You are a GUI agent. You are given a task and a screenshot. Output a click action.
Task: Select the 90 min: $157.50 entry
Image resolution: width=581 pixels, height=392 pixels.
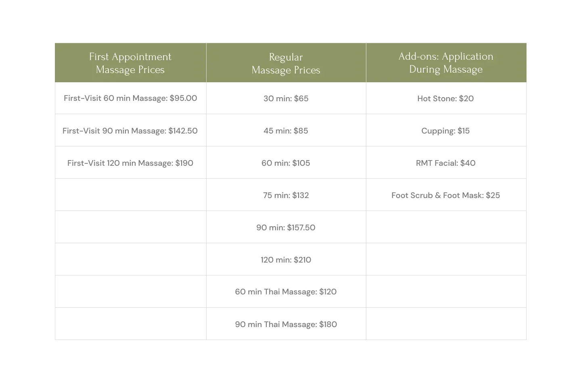tap(286, 227)
